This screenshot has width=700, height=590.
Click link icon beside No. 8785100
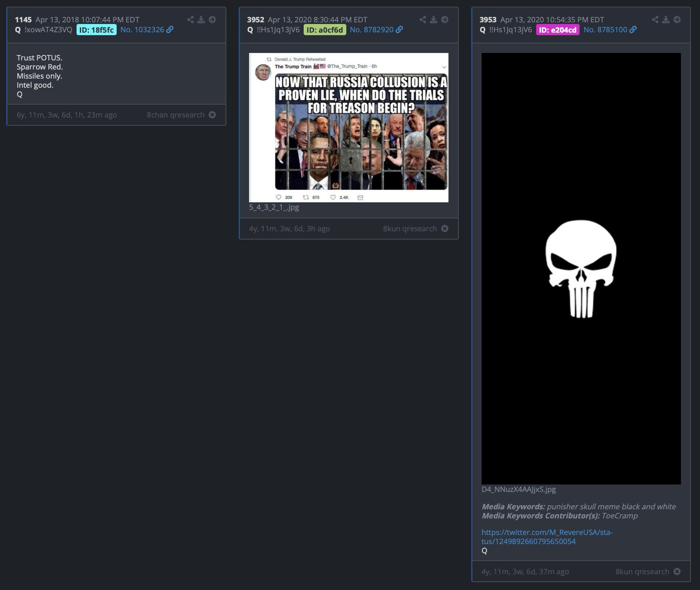tap(633, 29)
